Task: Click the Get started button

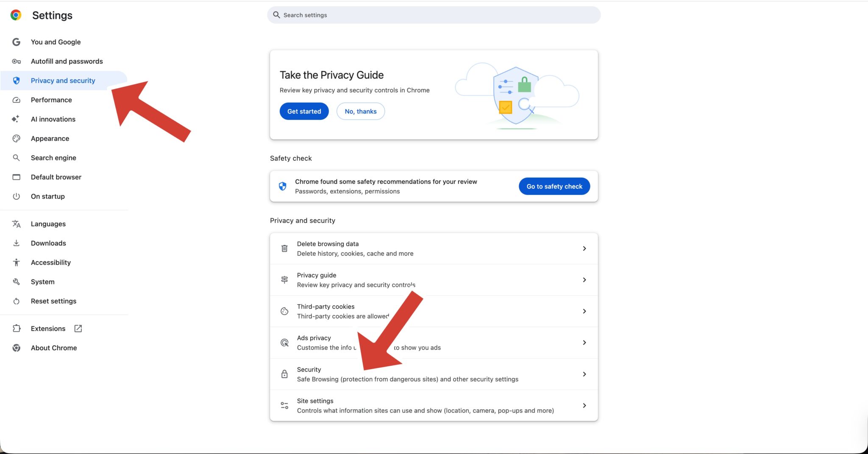Action: pyautogui.click(x=304, y=111)
